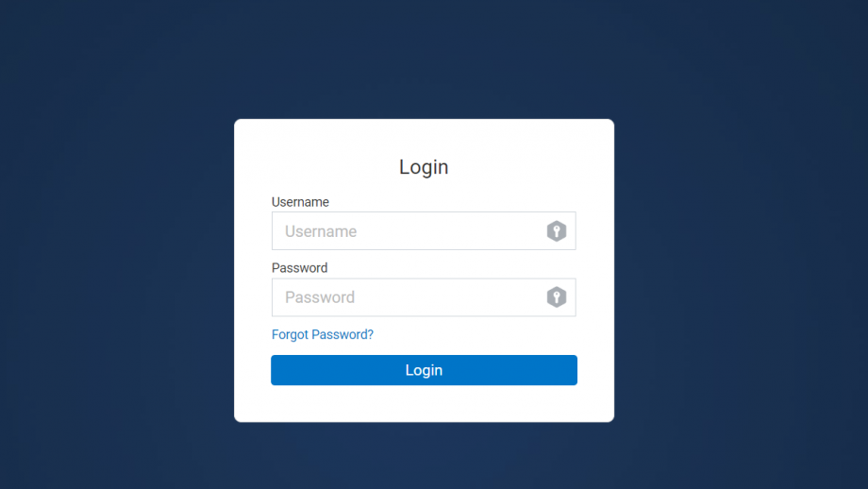Focus the Password input field

tap(424, 297)
